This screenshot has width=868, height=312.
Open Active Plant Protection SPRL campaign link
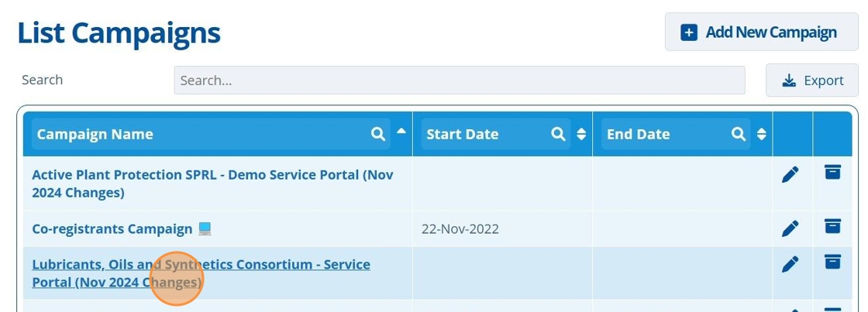pyautogui.click(x=212, y=183)
